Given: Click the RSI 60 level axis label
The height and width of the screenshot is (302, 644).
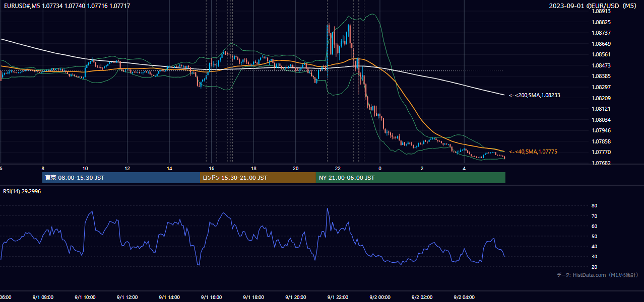Looking at the screenshot, I should (594, 226).
